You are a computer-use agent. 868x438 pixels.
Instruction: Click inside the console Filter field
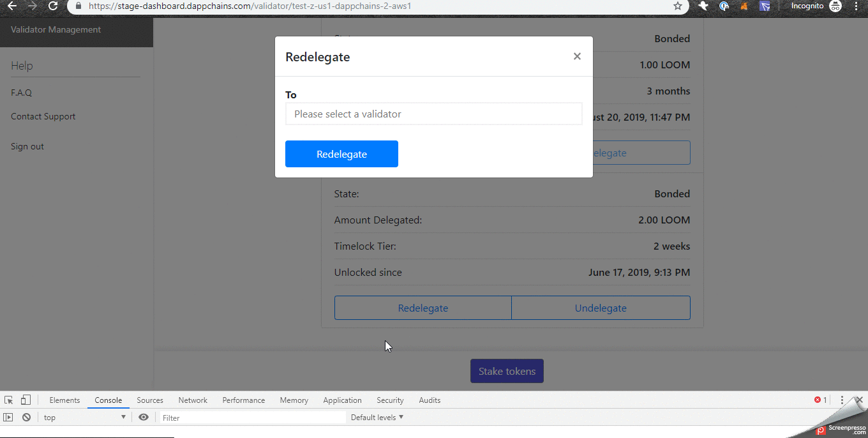[249, 417]
